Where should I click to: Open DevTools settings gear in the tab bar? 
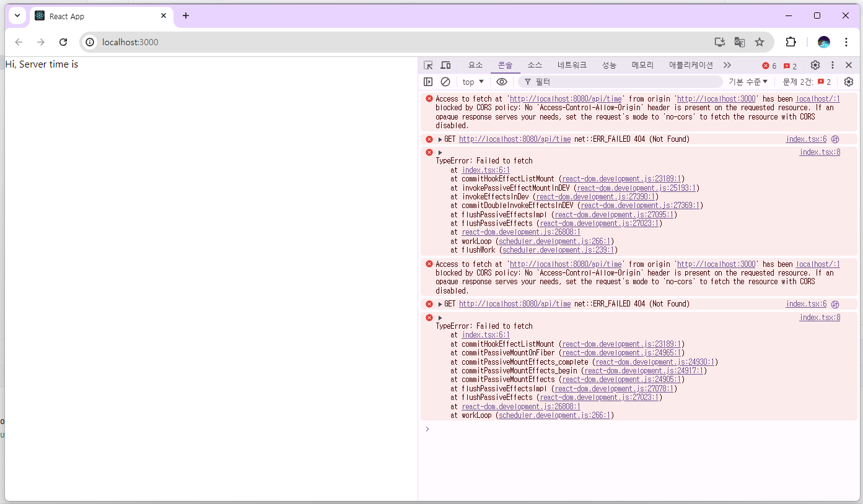point(815,65)
